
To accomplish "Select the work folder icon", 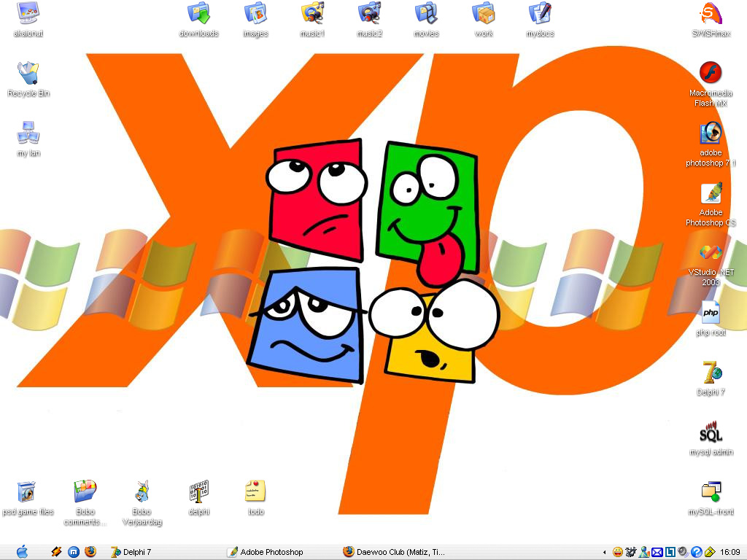I will pos(483,13).
